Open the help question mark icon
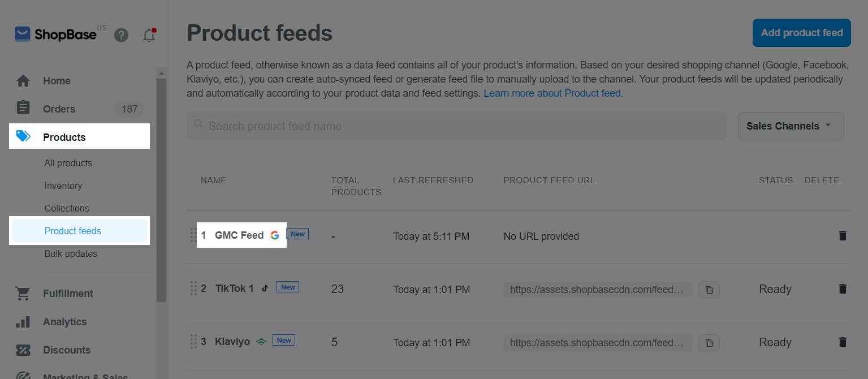 point(121,36)
